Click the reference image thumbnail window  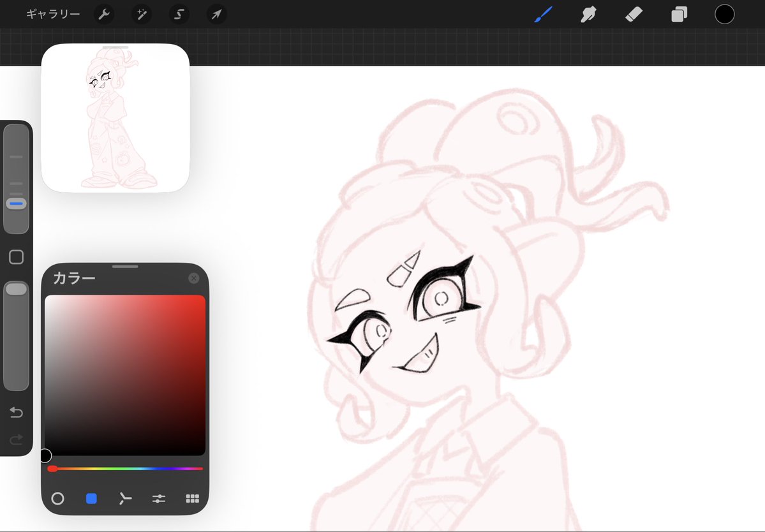[x=115, y=118]
